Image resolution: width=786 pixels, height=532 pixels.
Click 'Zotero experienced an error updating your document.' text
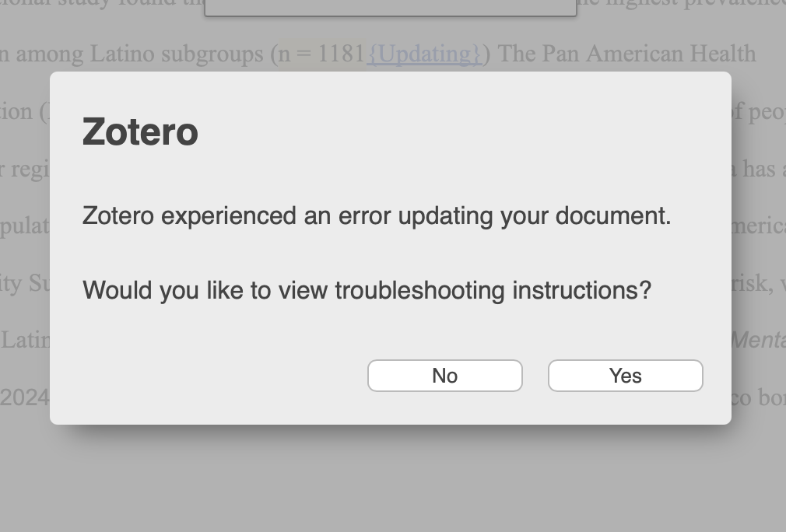pos(377,216)
